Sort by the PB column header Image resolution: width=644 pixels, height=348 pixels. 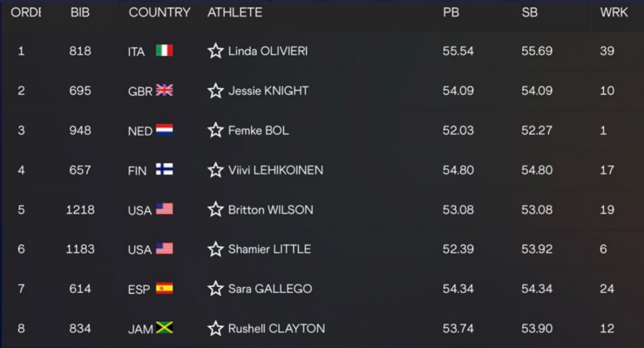(x=450, y=12)
